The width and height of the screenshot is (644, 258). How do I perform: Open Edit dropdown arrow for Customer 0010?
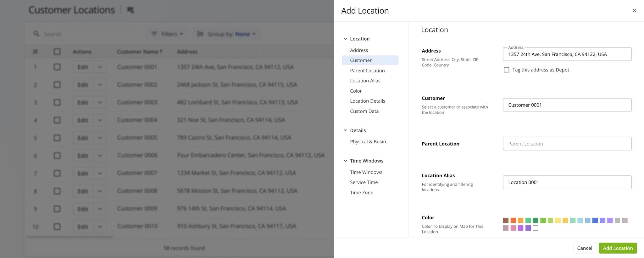[100, 226]
